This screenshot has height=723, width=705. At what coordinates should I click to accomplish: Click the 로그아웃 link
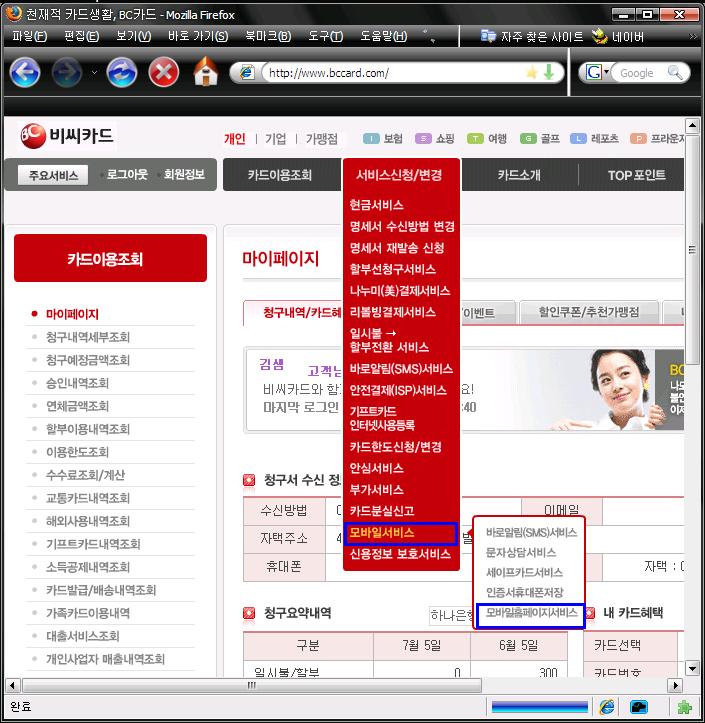click(x=127, y=174)
